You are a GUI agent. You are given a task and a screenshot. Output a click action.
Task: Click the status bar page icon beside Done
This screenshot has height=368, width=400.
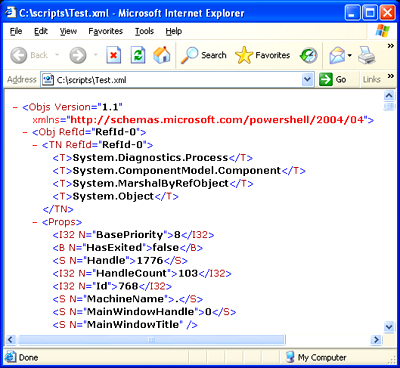tap(11, 358)
